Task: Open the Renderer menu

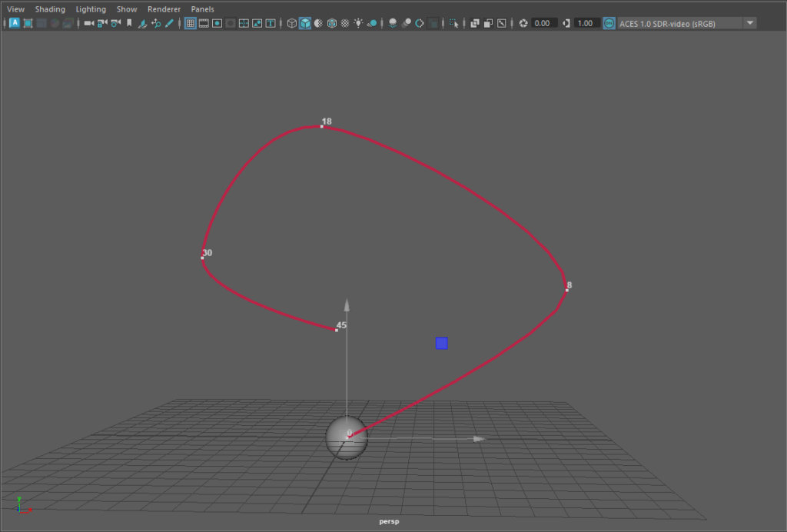Action: (164, 9)
